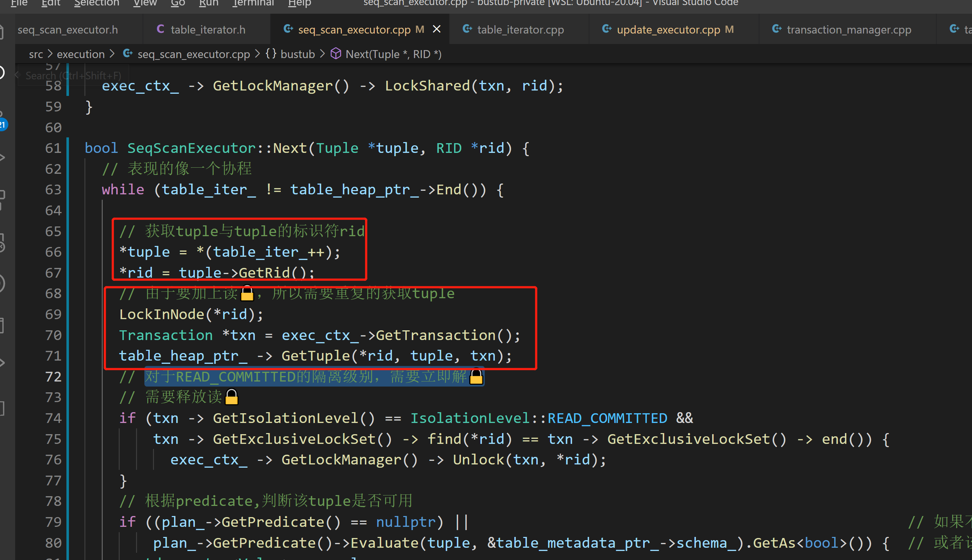Click C++ icon on update_executor.cpp tab

click(x=607, y=29)
